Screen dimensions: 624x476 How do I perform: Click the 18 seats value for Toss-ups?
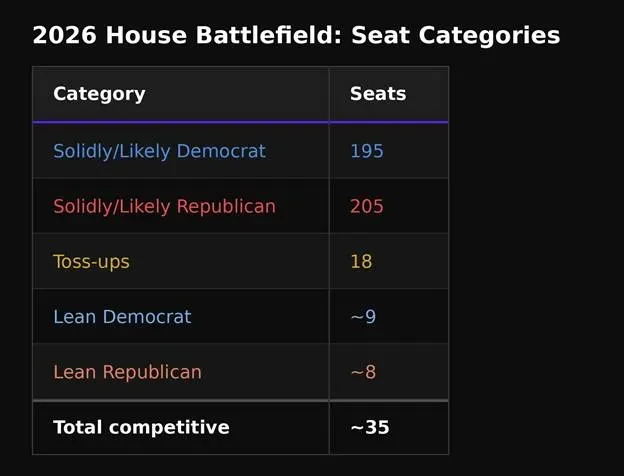pyautogui.click(x=361, y=261)
